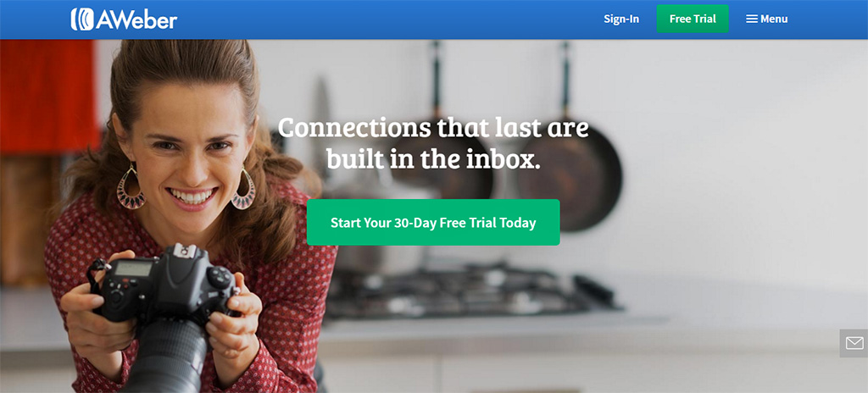The image size is (868, 393).
Task: Select the Menu label in the header
Action: (x=774, y=19)
